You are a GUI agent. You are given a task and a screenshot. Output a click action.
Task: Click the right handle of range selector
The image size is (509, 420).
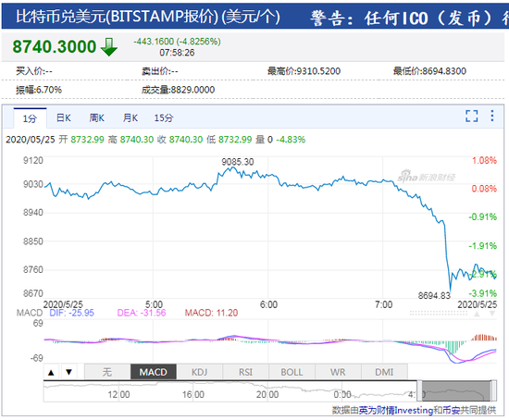pyautogui.click(x=494, y=391)
